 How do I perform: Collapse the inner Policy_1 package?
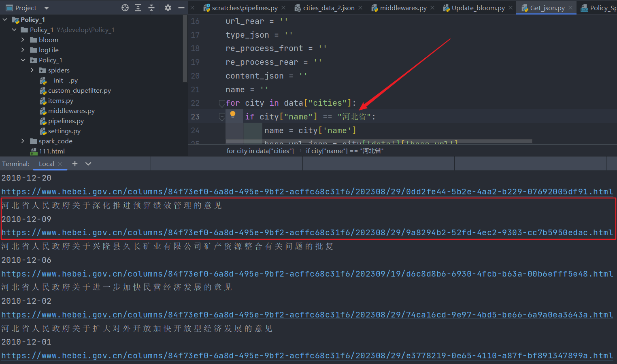[23, 60]
